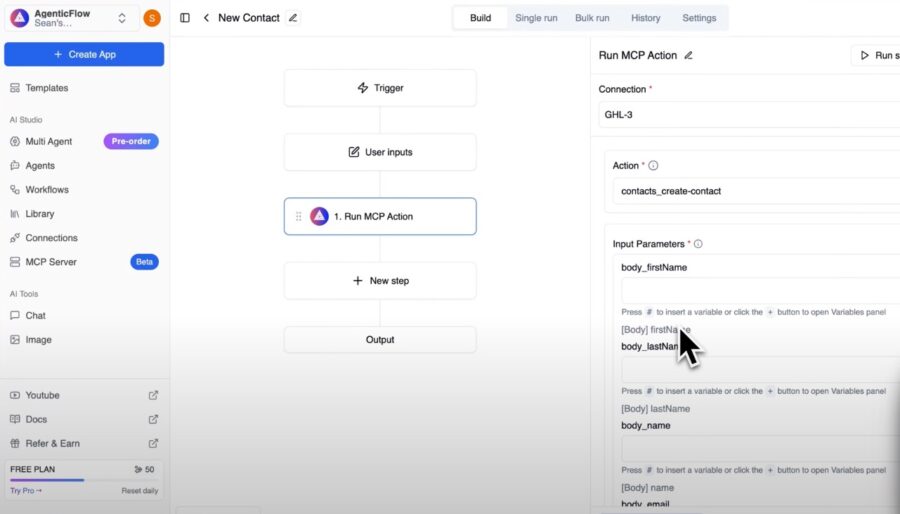Open the Connection dropdown showing GHL-3
This screenshot has width=900, height=514.
(x=749, y=115)
